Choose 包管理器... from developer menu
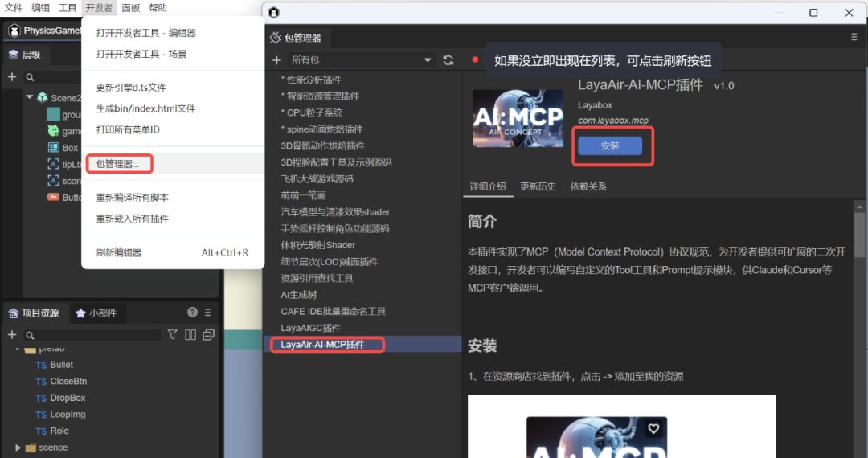Image resolution: width=868 pixels, height=458 pixels. [173, 164]
